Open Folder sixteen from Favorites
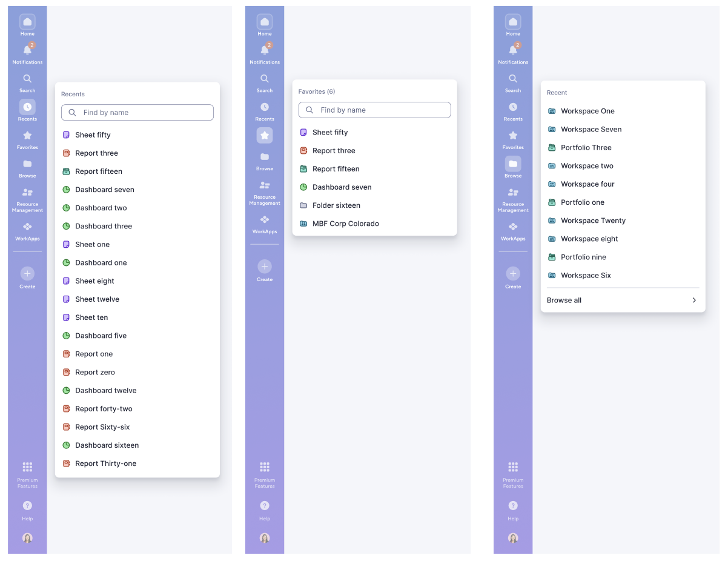 tap(336, 205)
